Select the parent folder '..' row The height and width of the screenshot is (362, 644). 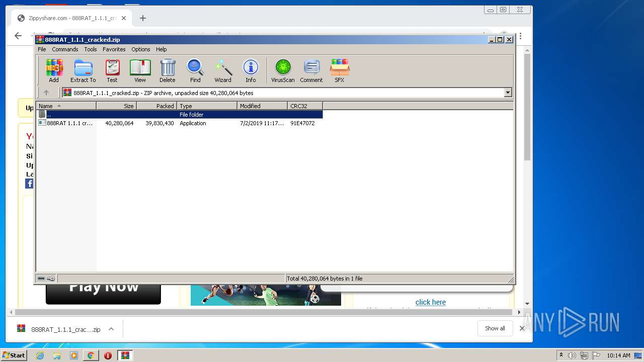[180, 115]
